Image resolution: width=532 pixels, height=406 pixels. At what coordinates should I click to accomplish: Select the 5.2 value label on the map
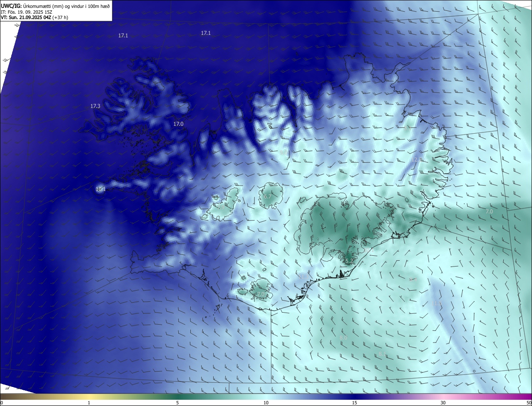coord(349,261)
